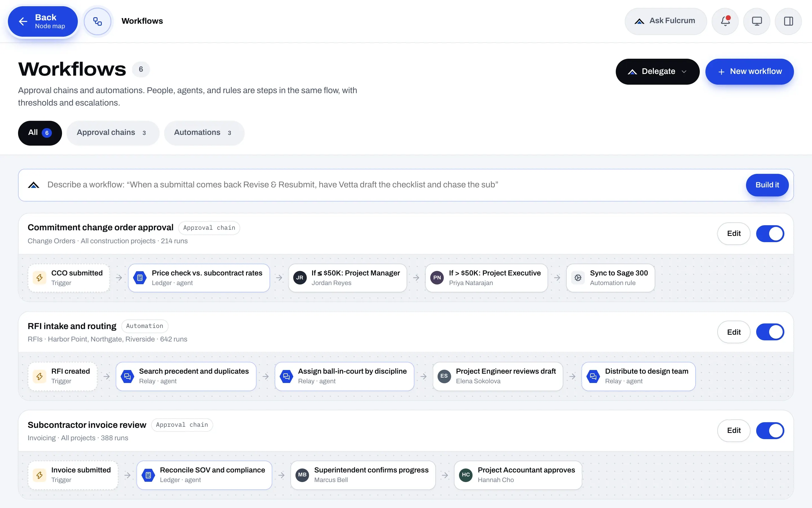The image size is (812, 508).
Task: Click the Commitment change order approval title
Action: (100, 227)
